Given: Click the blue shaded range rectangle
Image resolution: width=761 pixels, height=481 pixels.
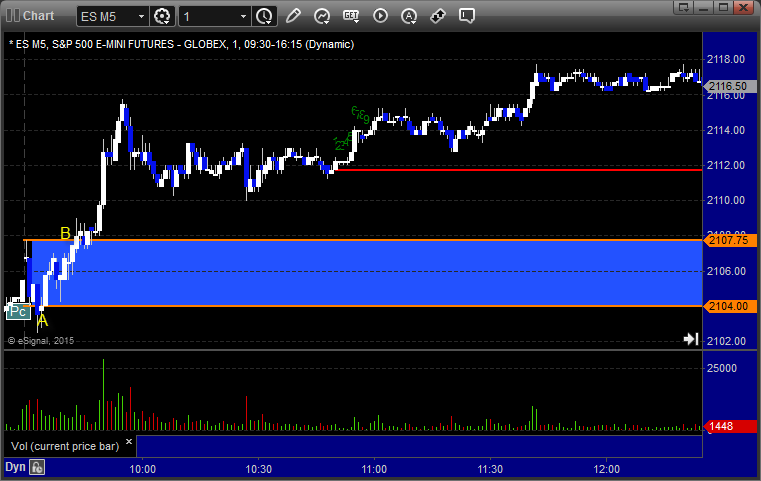Looking at the screenshot, I should (367, 273).
